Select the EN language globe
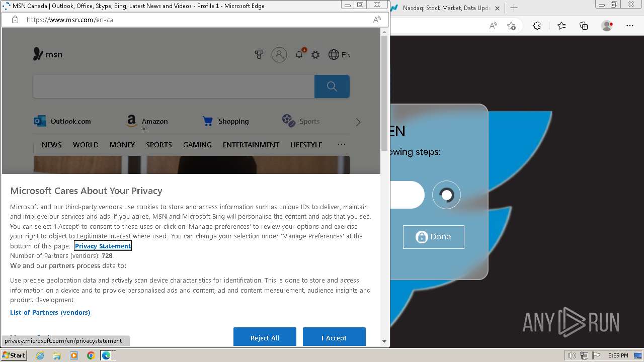The width and height of the screenshot is (644, 362). pyautogui.click(x=340, y=55)
